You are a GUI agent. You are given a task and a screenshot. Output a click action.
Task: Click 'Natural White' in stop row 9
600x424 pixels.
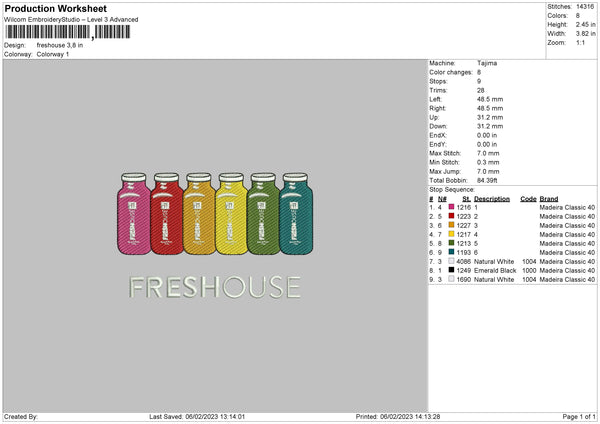click(494, 279)
